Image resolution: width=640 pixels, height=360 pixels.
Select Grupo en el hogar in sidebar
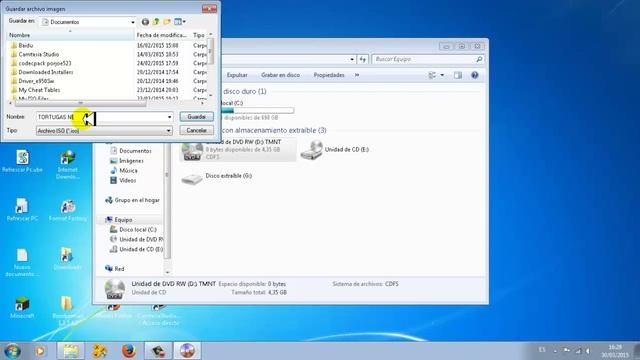132,200
